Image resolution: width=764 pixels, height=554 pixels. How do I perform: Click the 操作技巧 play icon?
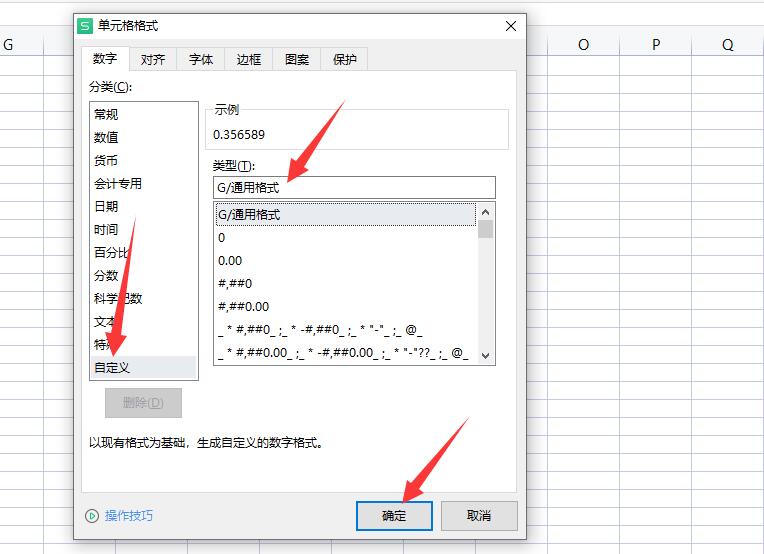point(92,516)
